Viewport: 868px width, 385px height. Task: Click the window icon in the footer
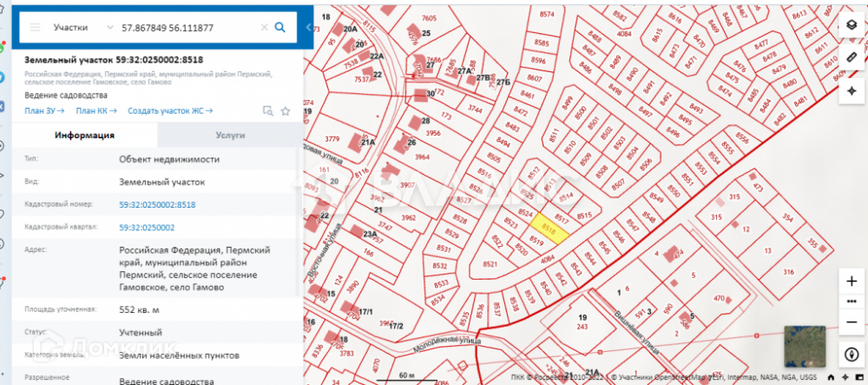(858, 378)
